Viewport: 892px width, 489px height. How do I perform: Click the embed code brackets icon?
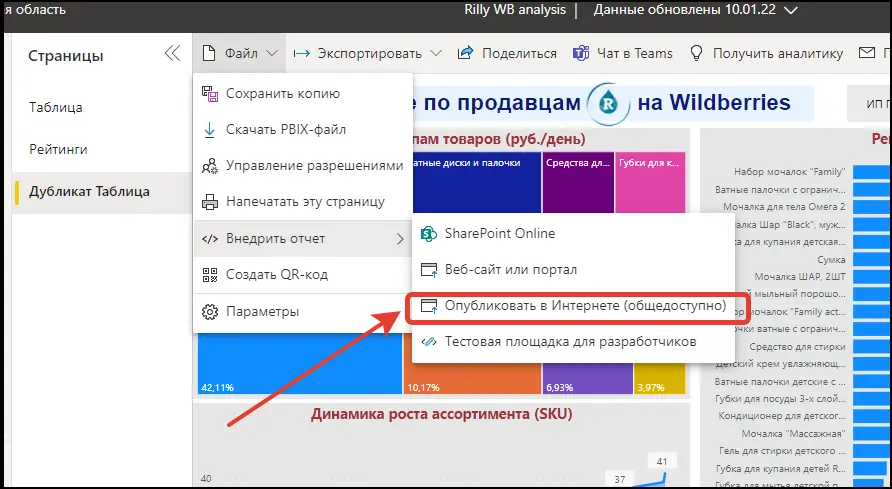[x=210, y=239]
